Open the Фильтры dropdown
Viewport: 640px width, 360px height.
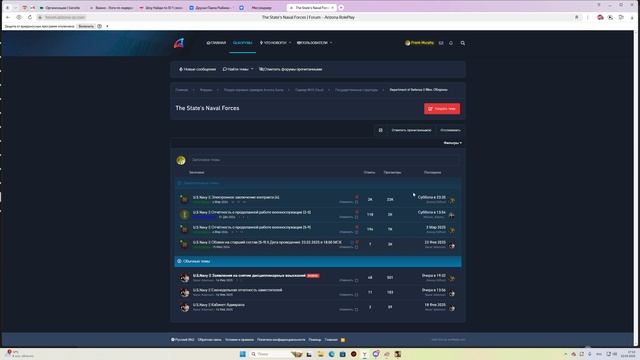pyautogui.click(x=453, y=143)
